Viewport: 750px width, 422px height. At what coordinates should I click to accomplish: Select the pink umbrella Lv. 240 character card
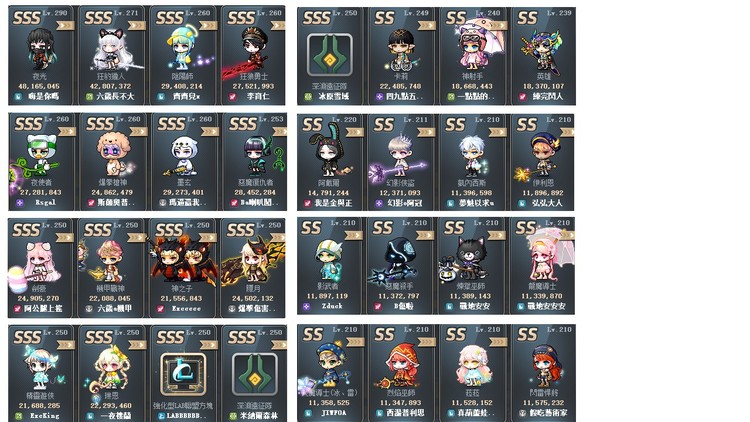coord(472,56)
